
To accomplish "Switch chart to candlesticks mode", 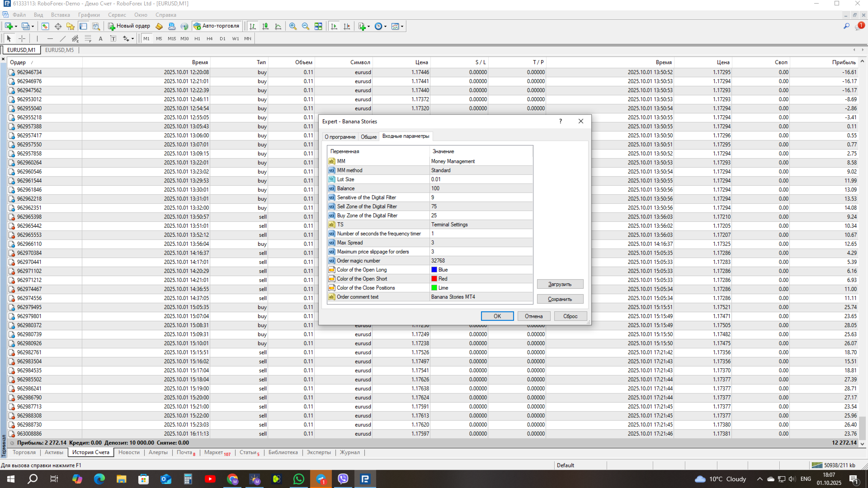I will coord(265,26).
